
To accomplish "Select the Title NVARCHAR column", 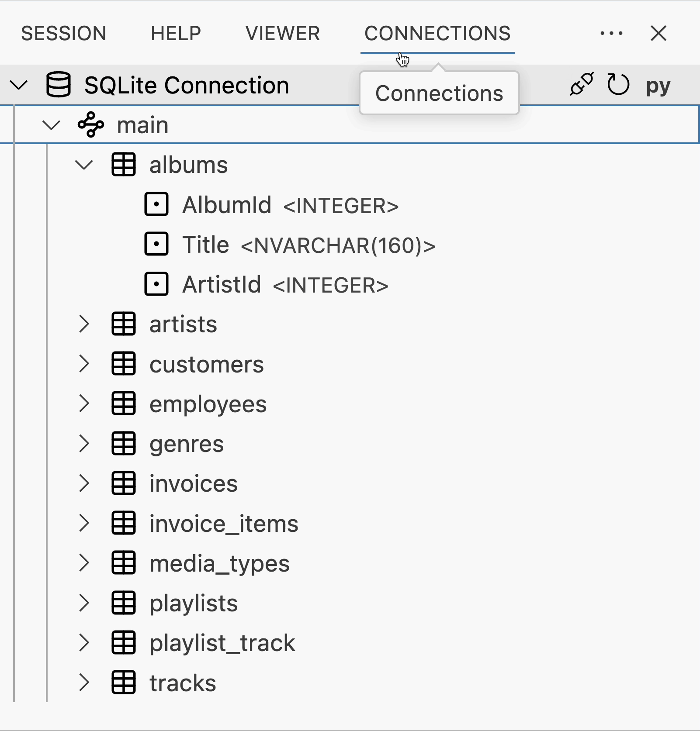I will [x=205, y=245].
